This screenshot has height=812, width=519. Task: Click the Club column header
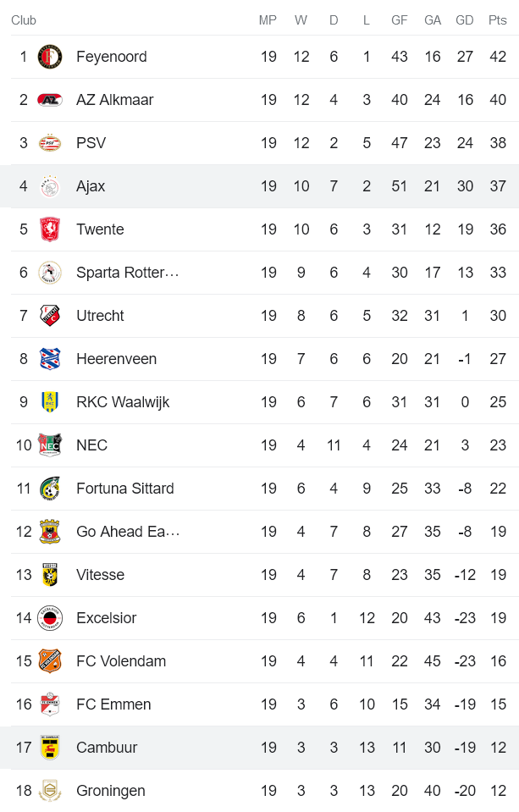coord(24,20)
